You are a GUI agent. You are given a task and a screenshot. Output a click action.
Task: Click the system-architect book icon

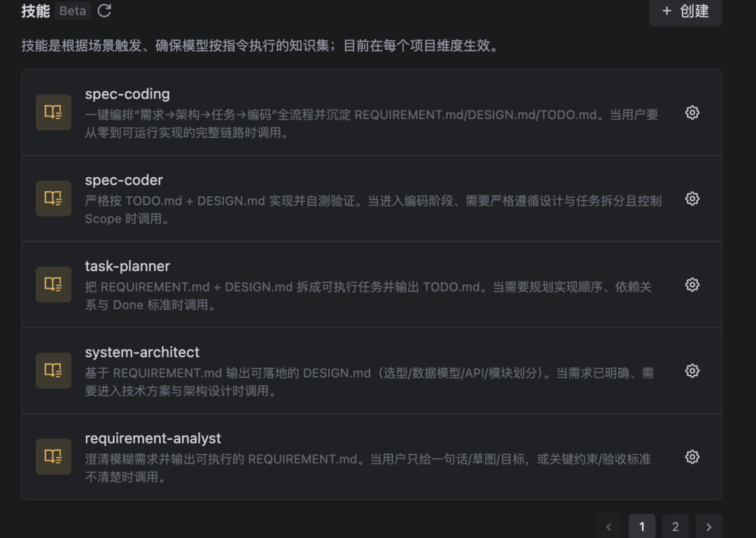pos(53,371)
